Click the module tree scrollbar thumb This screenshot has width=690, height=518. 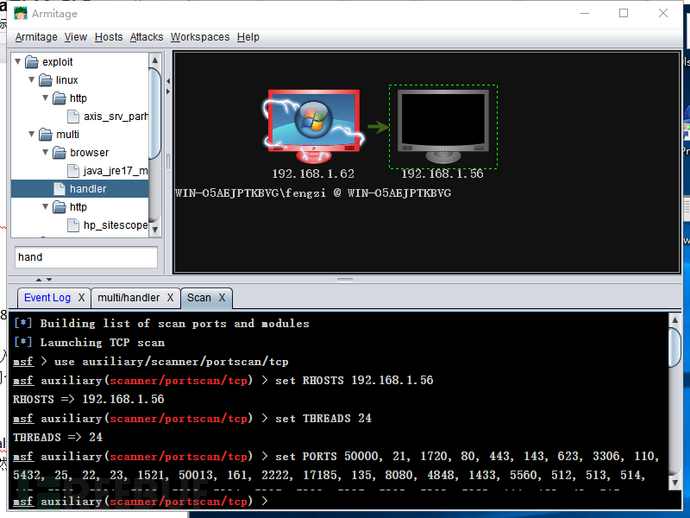click(154, 113)
